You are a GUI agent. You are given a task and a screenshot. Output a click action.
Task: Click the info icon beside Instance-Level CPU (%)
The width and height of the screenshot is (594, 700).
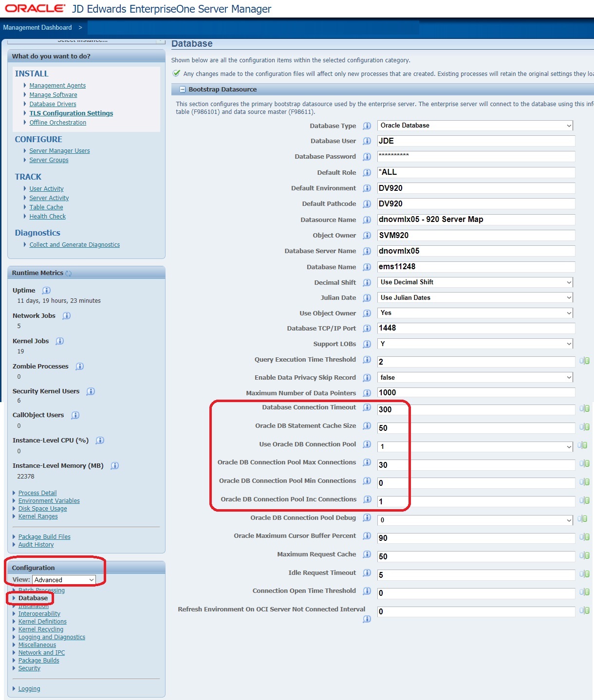[100, 441]
